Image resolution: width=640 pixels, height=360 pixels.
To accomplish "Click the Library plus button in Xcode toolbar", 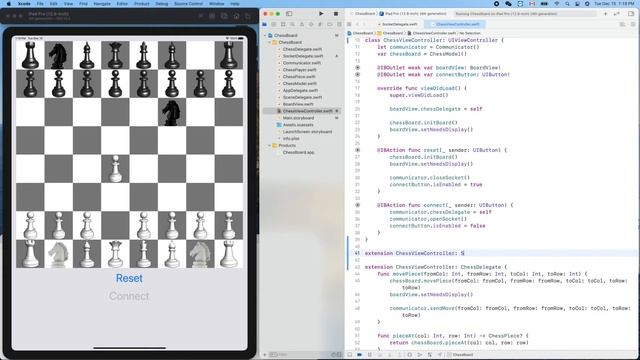I will click(x=605, y=13).
